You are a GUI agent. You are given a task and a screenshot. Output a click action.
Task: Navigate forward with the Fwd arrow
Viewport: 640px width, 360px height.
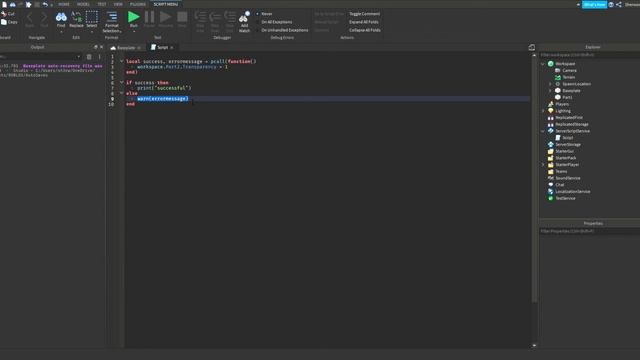click(44, 17)
